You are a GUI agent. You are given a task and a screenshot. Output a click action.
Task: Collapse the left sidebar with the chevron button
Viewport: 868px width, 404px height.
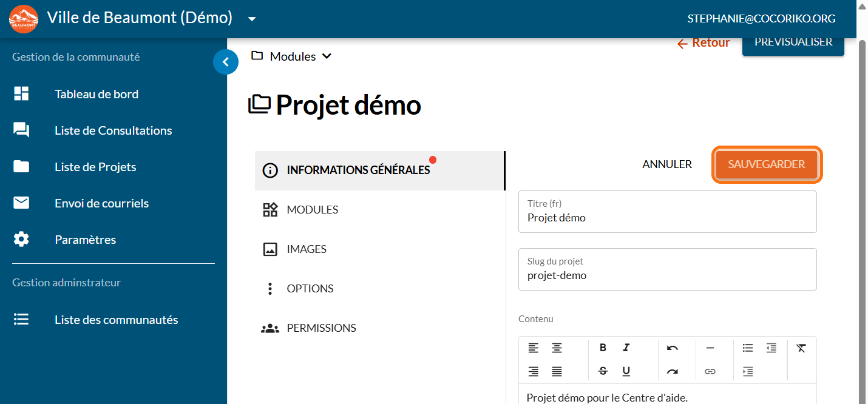coord(226,62)
